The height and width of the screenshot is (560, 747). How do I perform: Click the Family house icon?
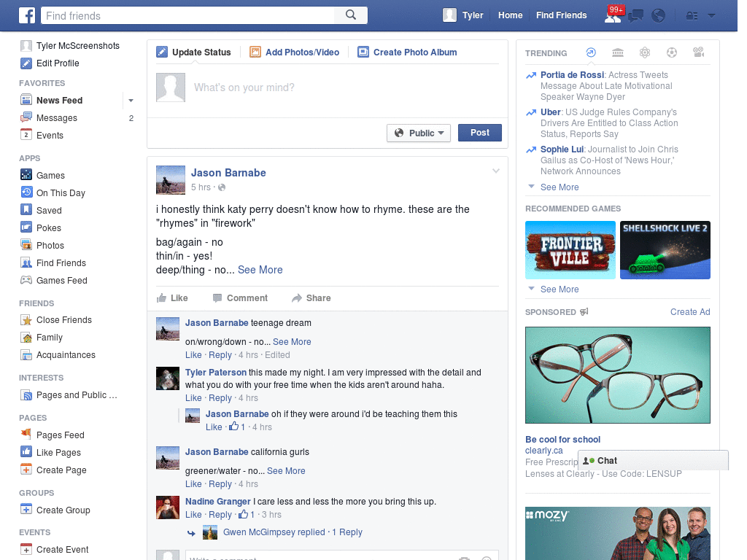tap(26, 337)
